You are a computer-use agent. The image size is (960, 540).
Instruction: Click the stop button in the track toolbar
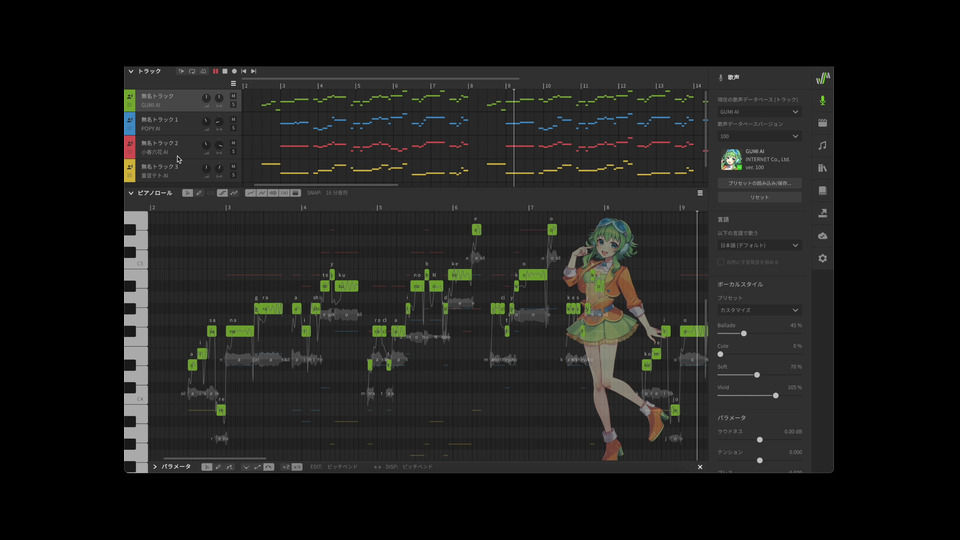click(225, 72)
